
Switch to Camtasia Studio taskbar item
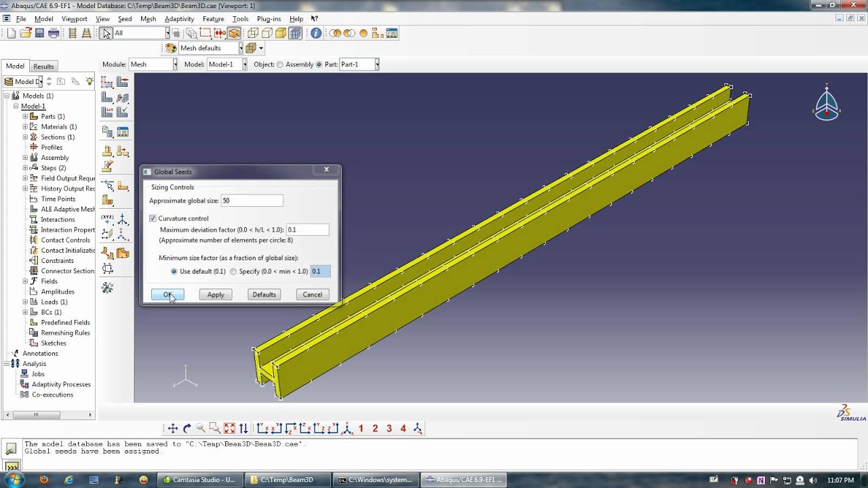(199, 480)
